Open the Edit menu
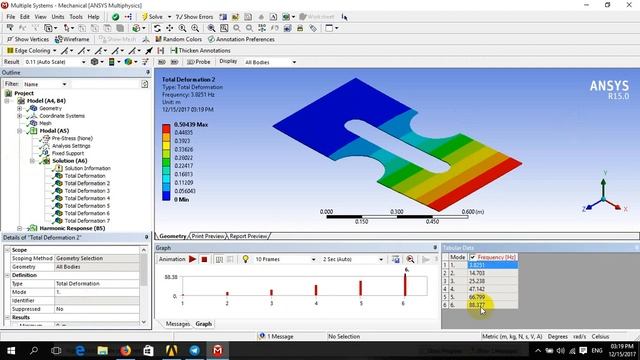This screenshot has height=360, width=640. coord(25,17)
